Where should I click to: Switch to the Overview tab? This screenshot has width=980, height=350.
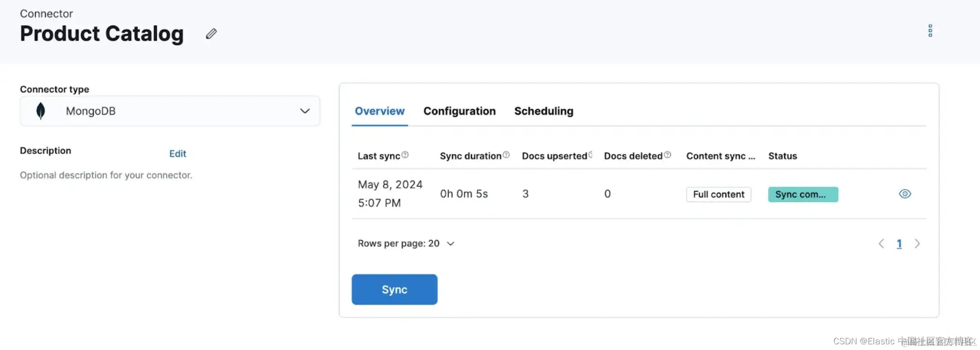(379, 111)
